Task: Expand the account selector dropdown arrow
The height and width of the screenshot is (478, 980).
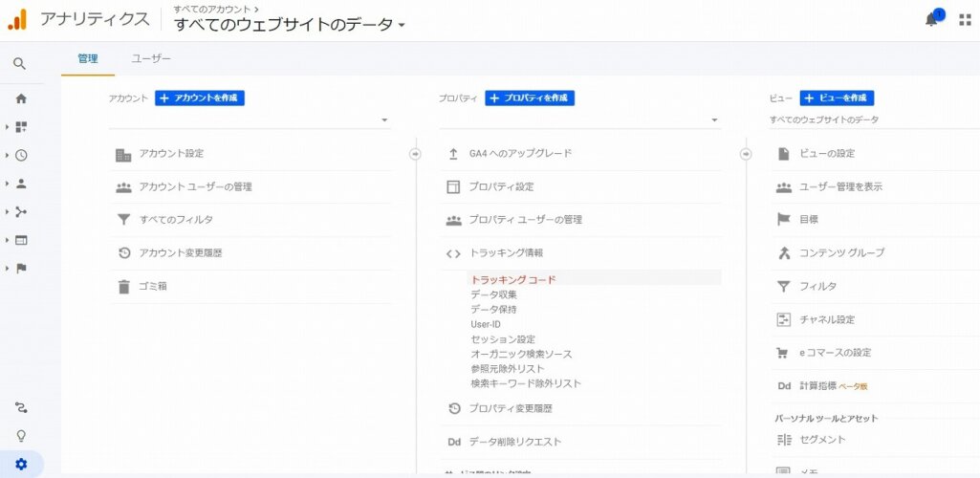Action: (x=384, y=120)
